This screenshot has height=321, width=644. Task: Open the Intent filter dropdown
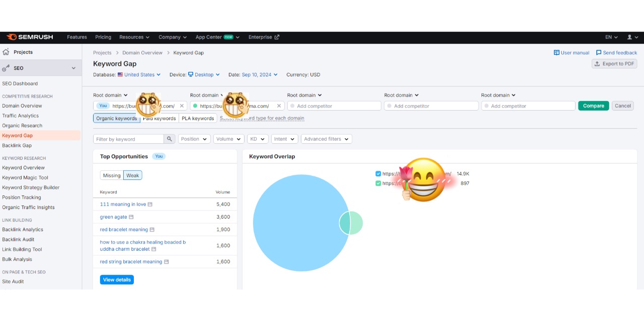[285, 139]
